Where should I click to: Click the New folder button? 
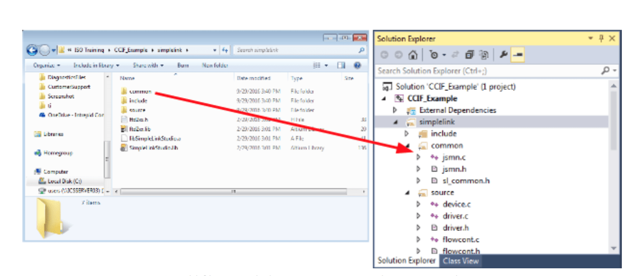215,65
